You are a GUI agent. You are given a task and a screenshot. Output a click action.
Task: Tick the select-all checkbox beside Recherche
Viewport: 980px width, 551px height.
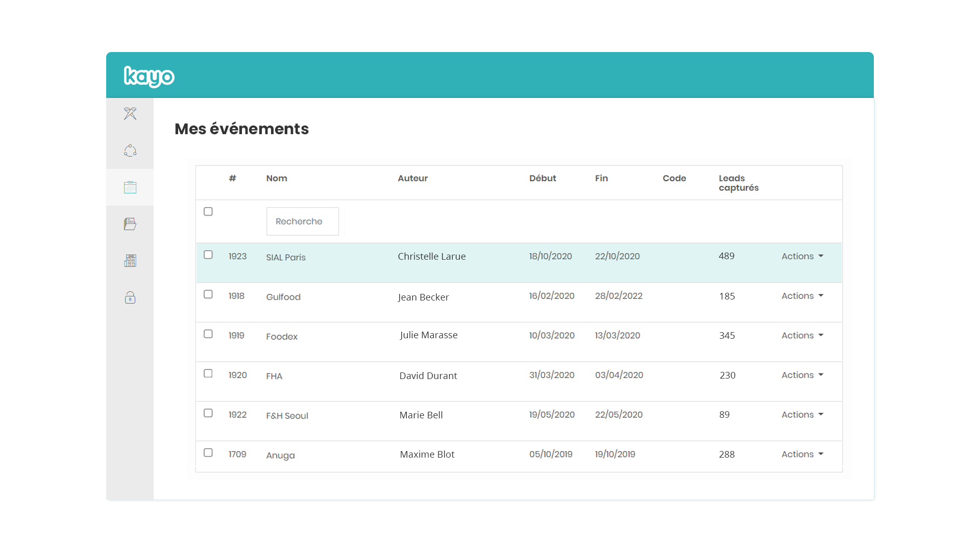208,212
